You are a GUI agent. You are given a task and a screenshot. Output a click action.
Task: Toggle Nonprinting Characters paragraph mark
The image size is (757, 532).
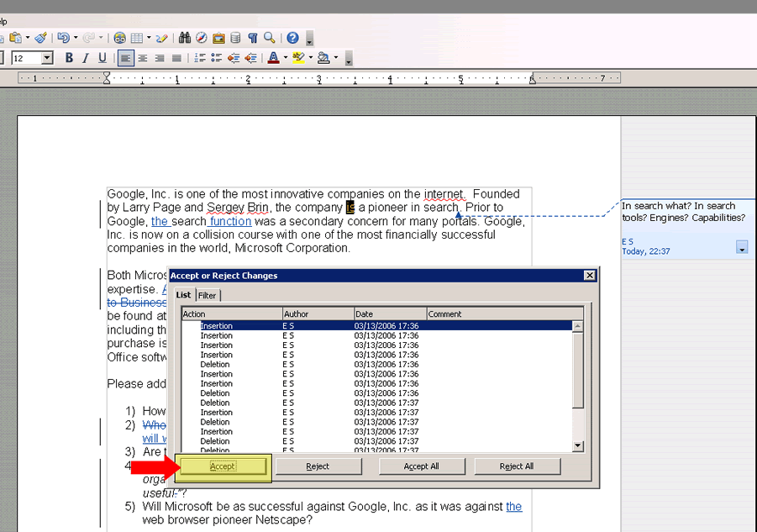[253, 38]
